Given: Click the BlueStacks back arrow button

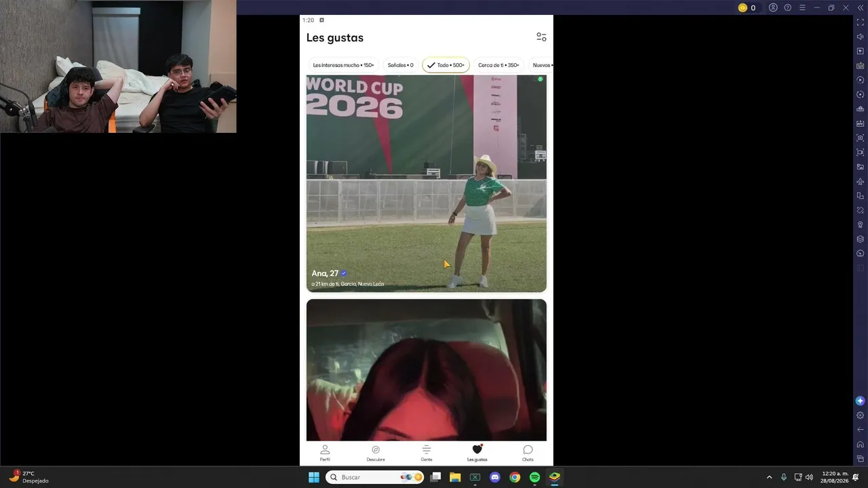Looking at the screenshot, I should (861, 430).
